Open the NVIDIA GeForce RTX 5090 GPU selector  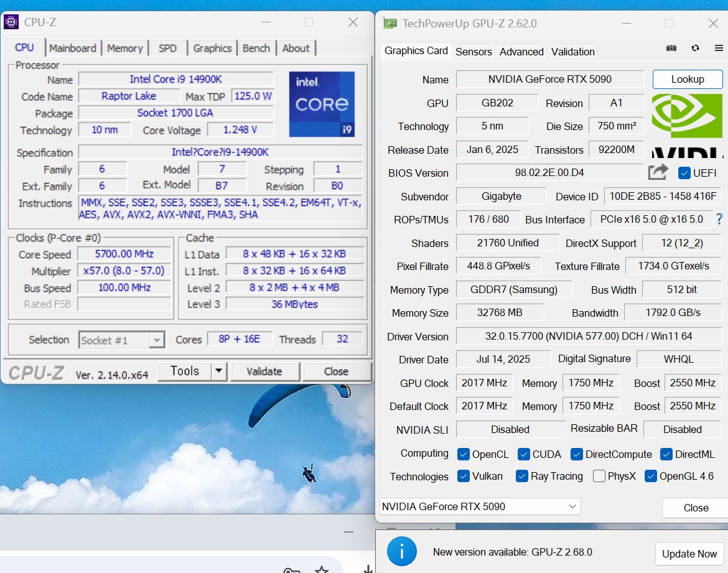click(x=480, y=506)
